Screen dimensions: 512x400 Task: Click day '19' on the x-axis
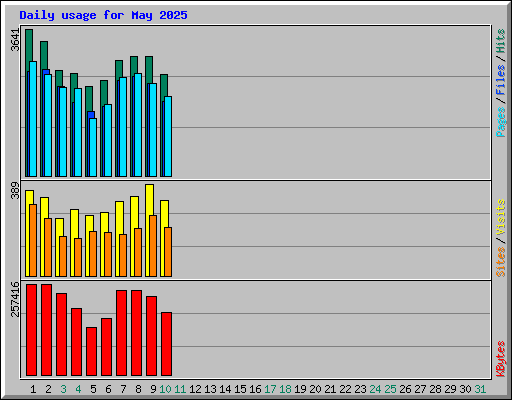300,389
